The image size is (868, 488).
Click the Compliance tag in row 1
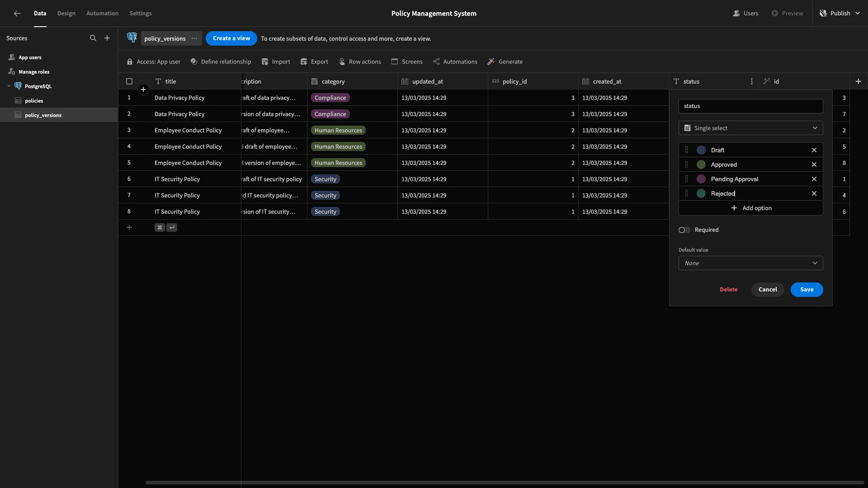[330, 98]
